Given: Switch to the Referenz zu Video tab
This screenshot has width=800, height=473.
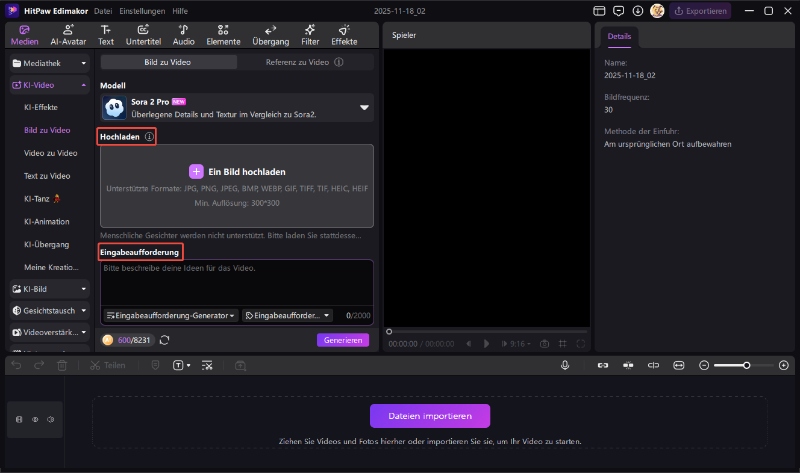Looking at the screenshot, I should 305,62.
